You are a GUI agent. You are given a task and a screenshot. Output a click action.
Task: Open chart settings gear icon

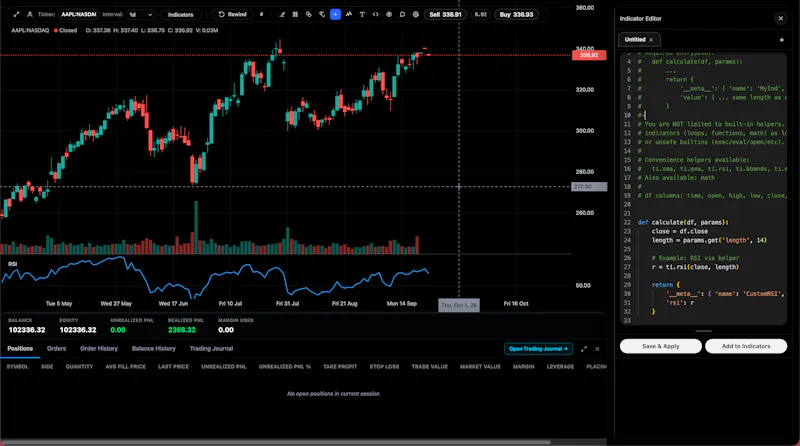(416, 14)
